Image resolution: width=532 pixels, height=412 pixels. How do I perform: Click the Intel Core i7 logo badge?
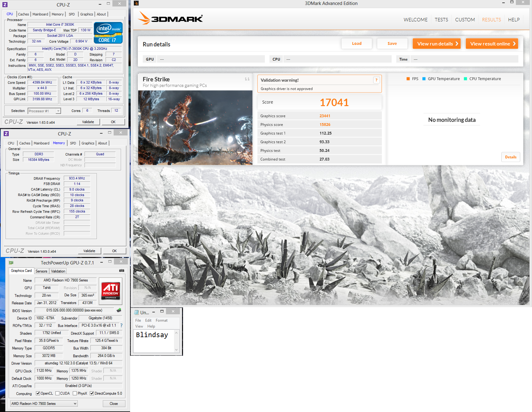tap(108, 32)
